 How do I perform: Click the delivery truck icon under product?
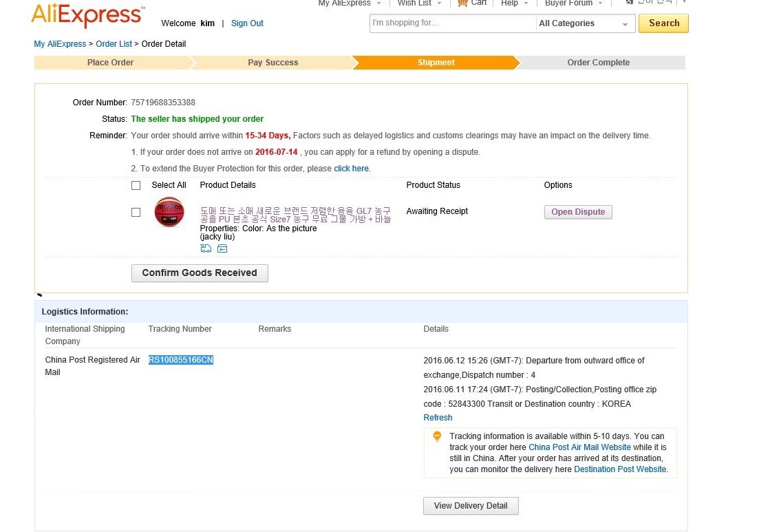pyautogui.click(x=206, y=248)
